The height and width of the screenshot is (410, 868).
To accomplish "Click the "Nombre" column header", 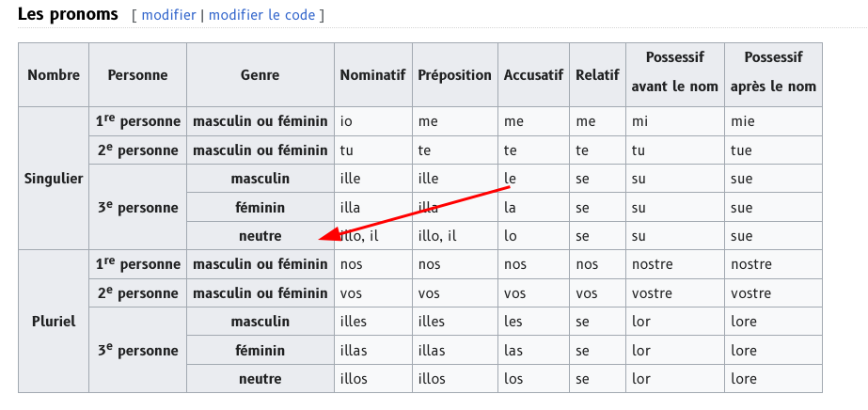I will [x=54, y=74].
